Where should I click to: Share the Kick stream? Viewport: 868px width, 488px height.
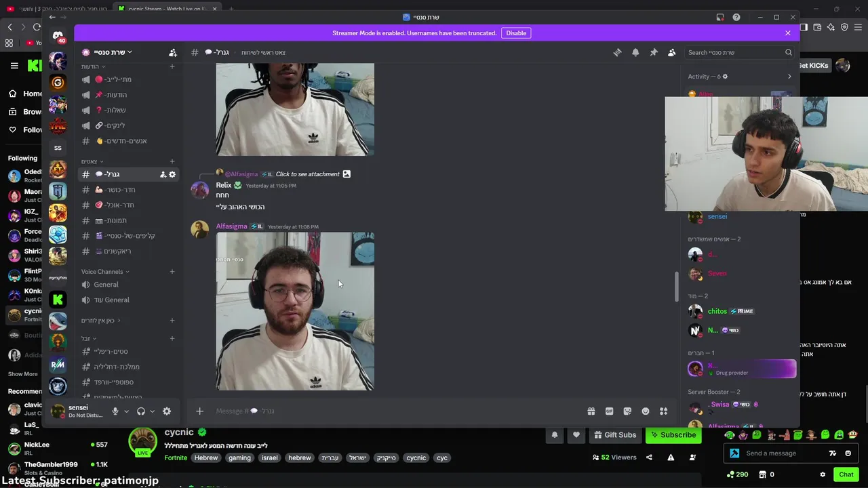coord(649,457)
